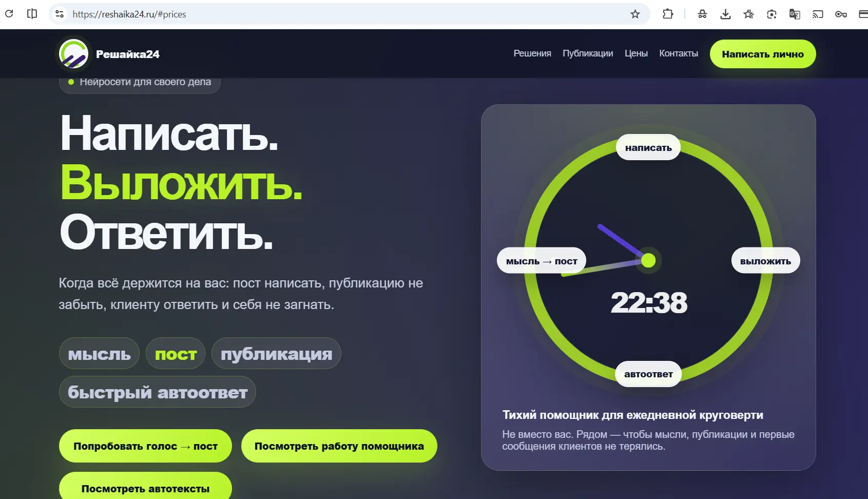Open the Google Translate icon

795,14
